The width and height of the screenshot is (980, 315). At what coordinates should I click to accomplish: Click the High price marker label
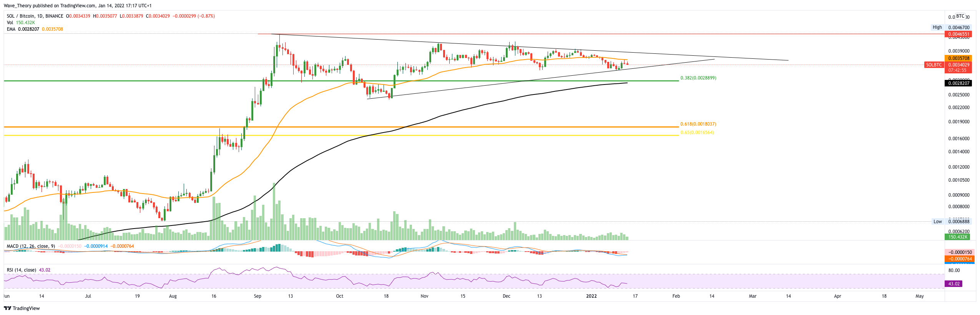tap(937, 27)
